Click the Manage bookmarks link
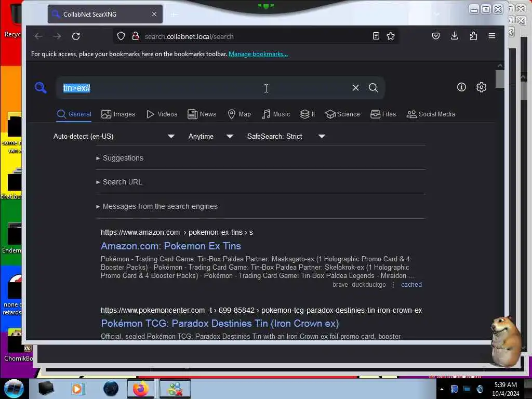The width and height of the screenshot is (532, 399). [x=258, y=54]
